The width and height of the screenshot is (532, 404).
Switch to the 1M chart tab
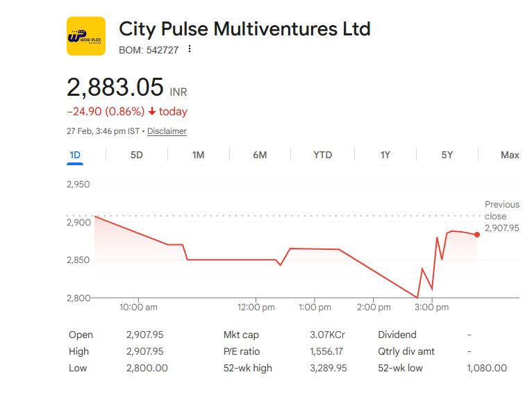(x=199, y=155)
